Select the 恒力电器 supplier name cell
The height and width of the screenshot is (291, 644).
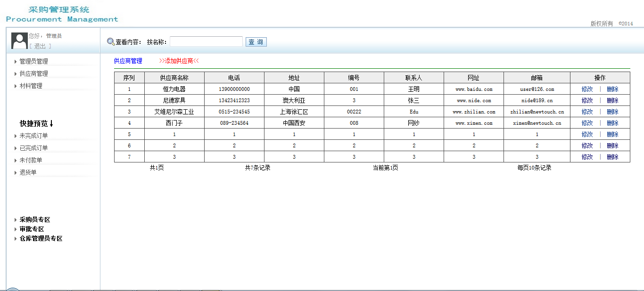point(174,89)
